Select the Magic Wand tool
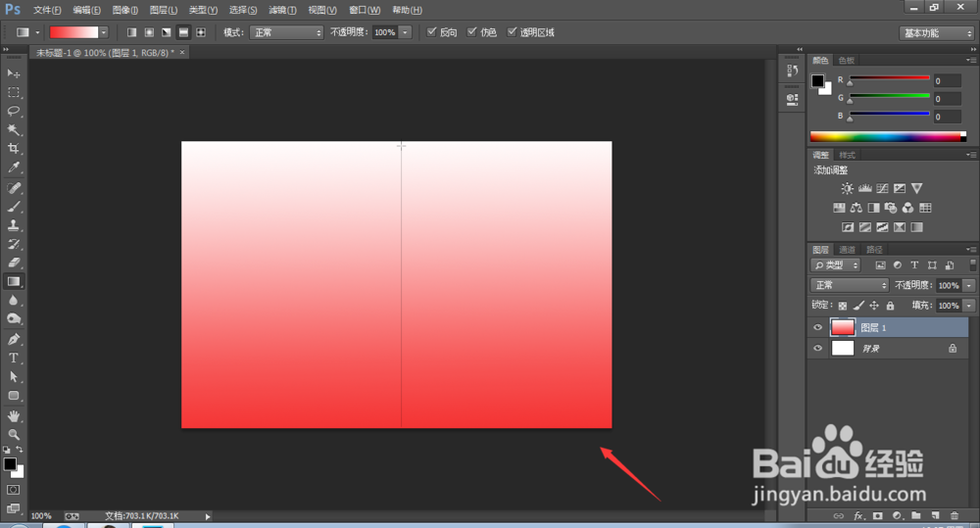Screen dimensions: 980x528 [13, 130]
